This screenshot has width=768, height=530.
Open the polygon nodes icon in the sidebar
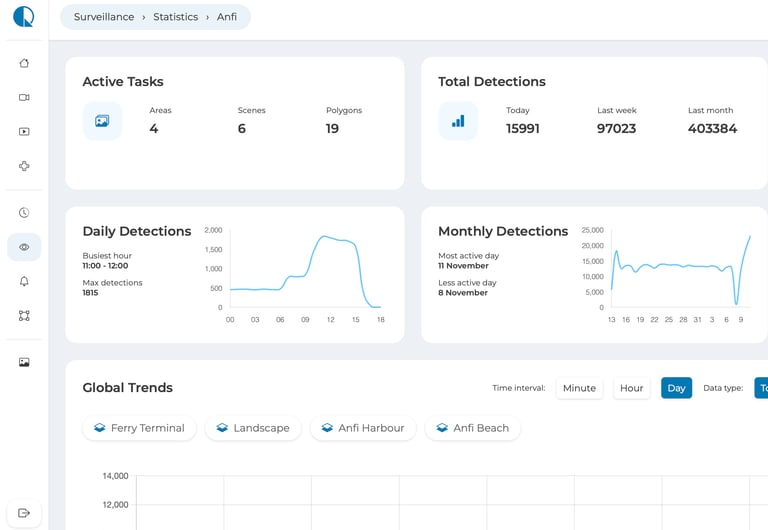pyautogui.click(x=24, y=315)
